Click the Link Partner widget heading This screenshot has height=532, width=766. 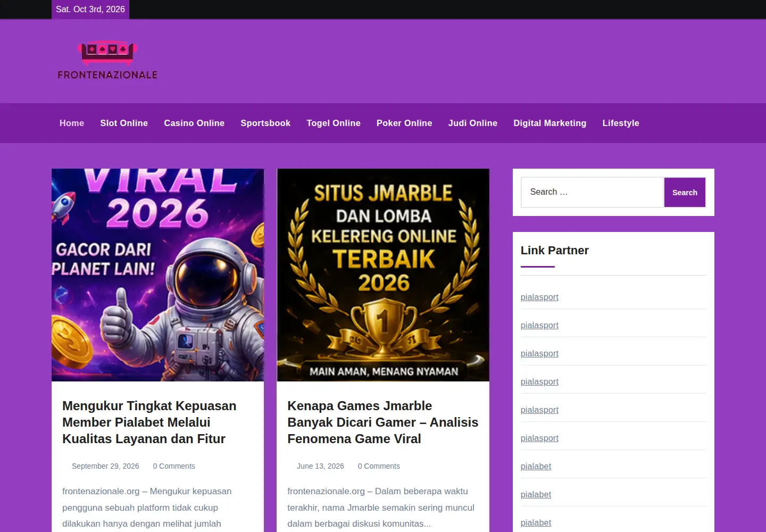[x=555, y=250]
